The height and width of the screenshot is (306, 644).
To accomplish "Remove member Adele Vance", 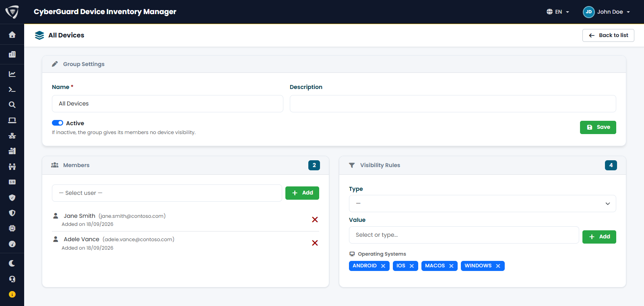I will pos(315,243).
